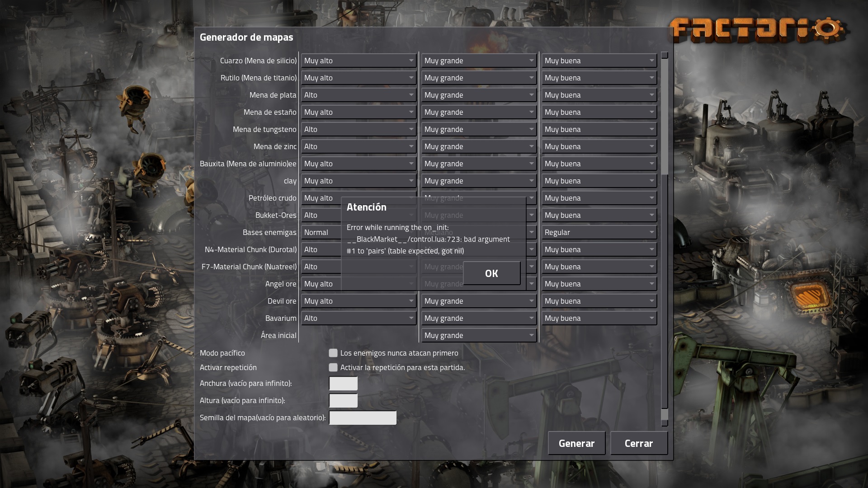The height and width of the screenshot is (488, 868).
Task: Open Bases enemigas Regular dropdown
Action: (x=599, y=232)
